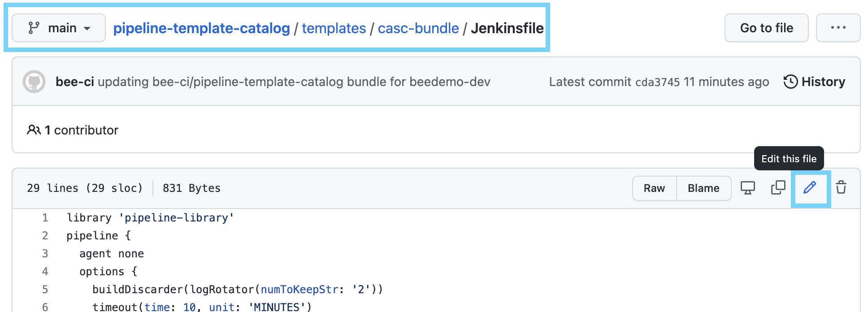Click the 'pipeline-library' string on line 1
Viewport: 868px width, 312px height.
pyautogui.click(x=176, y=218)
